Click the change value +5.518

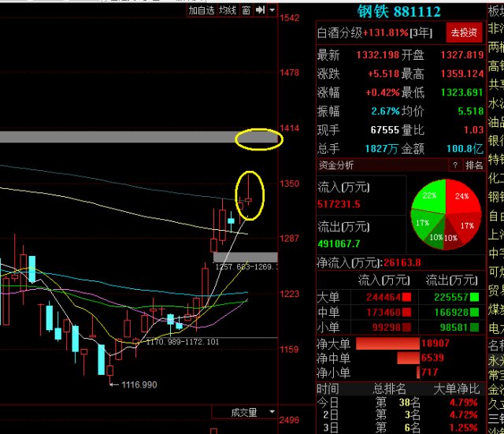[384, 74]
